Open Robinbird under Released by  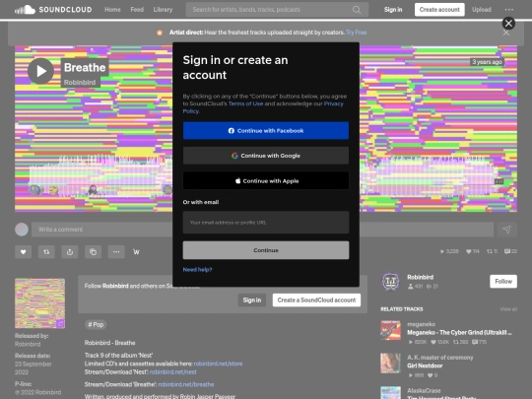28,344
